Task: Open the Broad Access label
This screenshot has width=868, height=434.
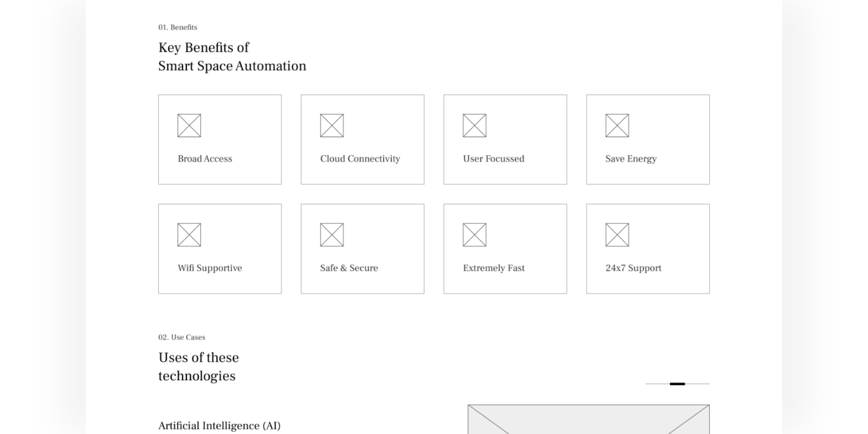Action: tap(205, 159)
